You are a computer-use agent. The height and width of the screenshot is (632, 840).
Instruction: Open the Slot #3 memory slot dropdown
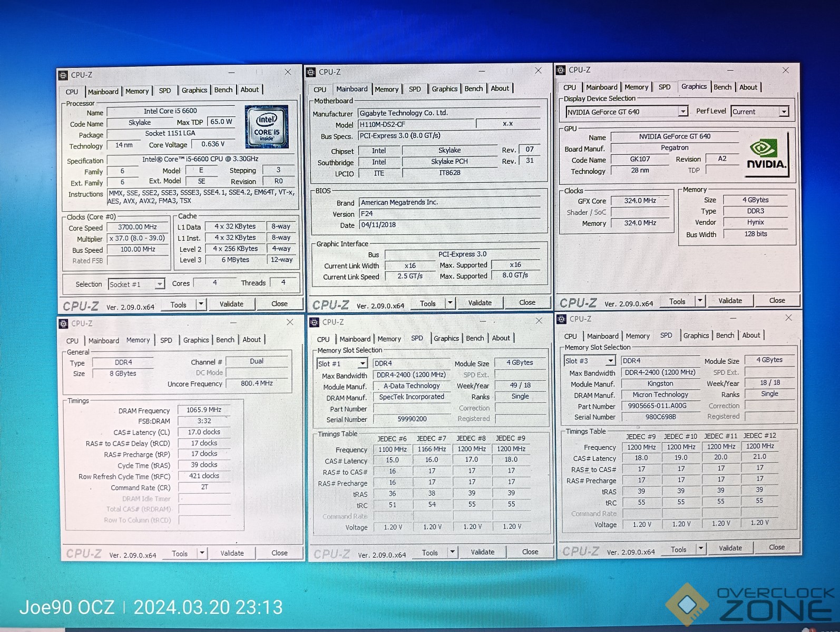(x=610, y=361)
